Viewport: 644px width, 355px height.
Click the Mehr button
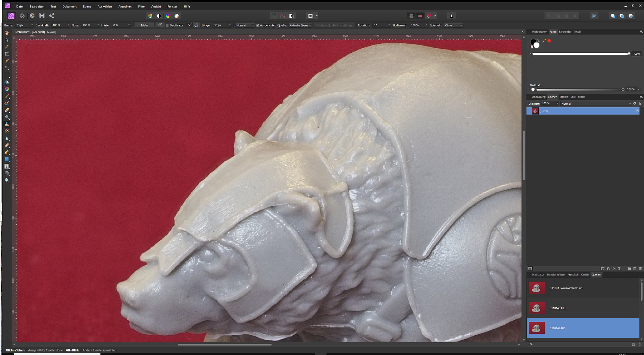pyautogui.click(x=144, y=25)
